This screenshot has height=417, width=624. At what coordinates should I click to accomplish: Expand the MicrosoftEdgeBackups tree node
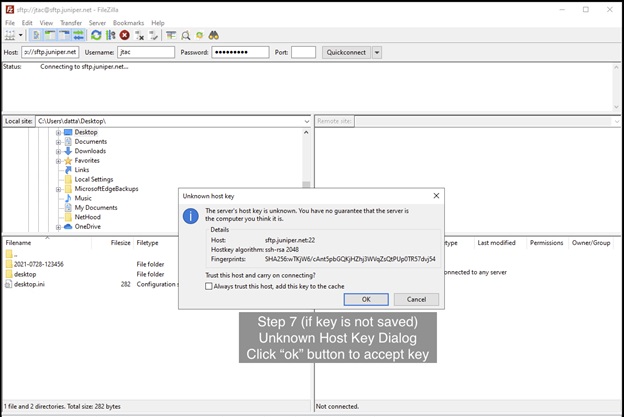58,189
